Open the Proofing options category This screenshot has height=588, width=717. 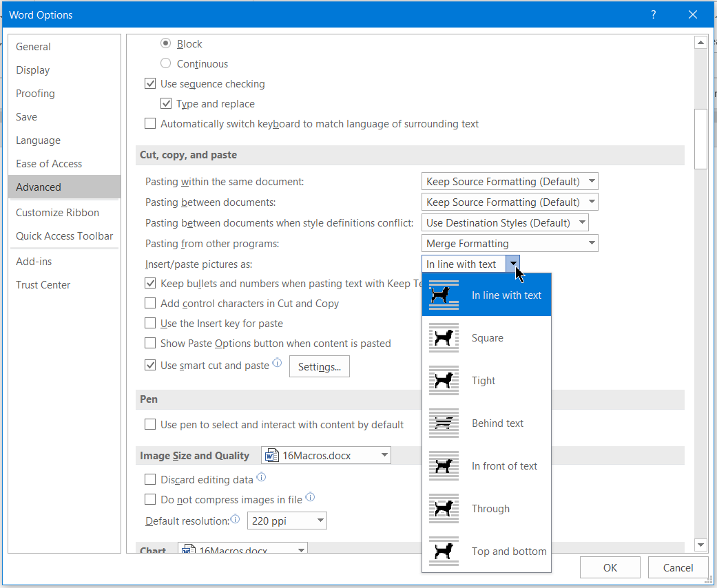pyautogui.click(x=65, y=93)
